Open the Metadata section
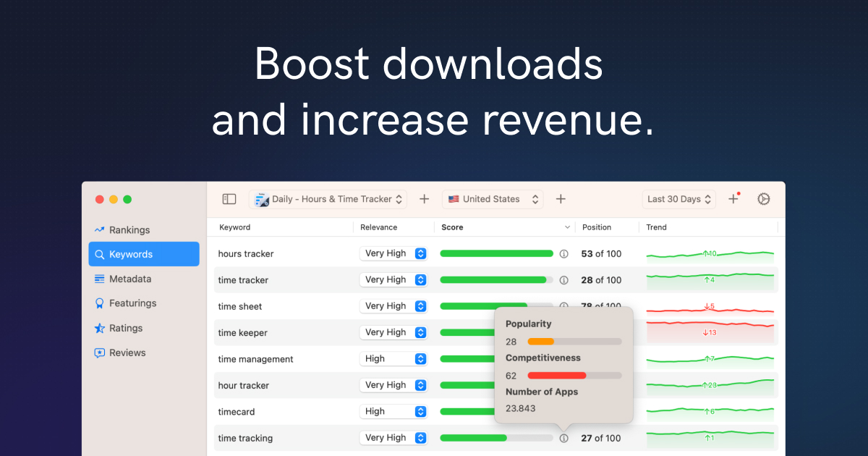The width and height of the screenshot is (868, 456). coord(130,279)
